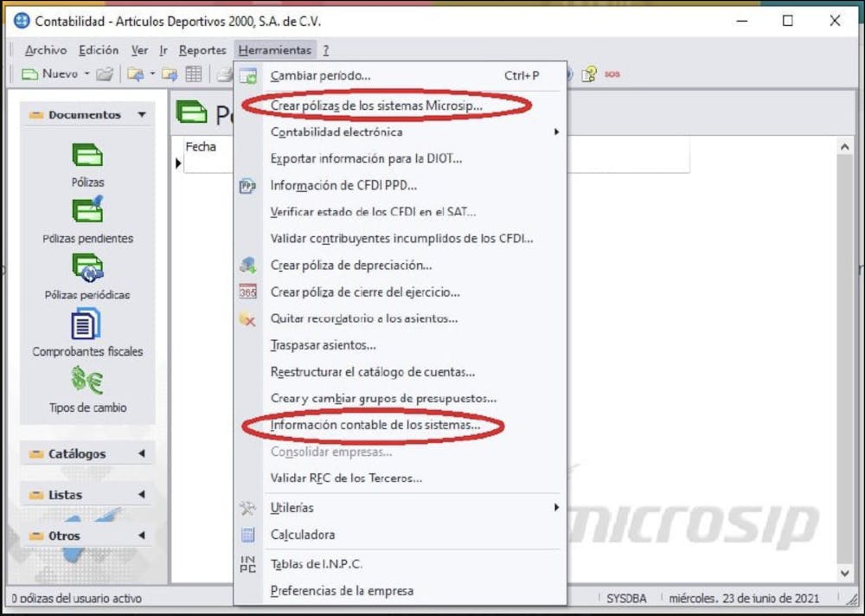This screenshot has width=865, height=616.
Task: Open the ? help menu
Action: [326, 50]
